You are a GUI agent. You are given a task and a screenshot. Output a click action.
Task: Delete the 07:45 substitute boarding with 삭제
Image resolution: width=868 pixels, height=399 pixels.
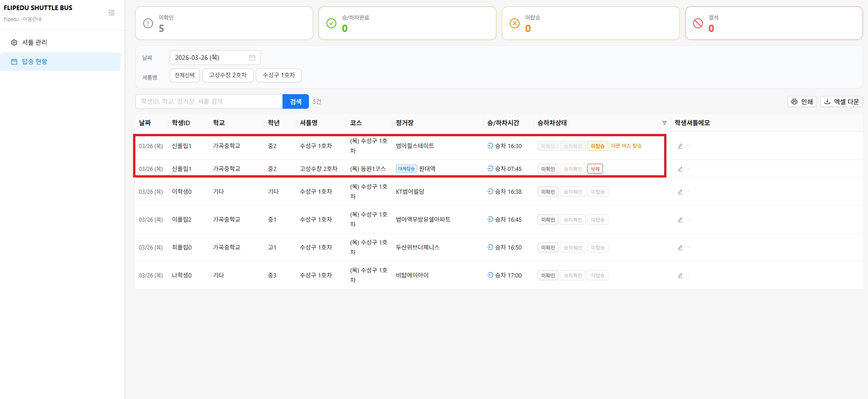click(595, 169)
